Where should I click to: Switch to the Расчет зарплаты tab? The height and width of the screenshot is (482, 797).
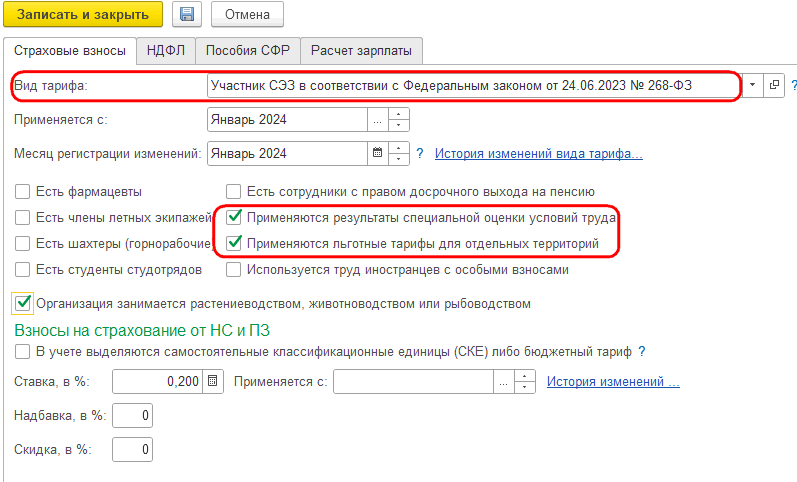(x=361, y=50)
